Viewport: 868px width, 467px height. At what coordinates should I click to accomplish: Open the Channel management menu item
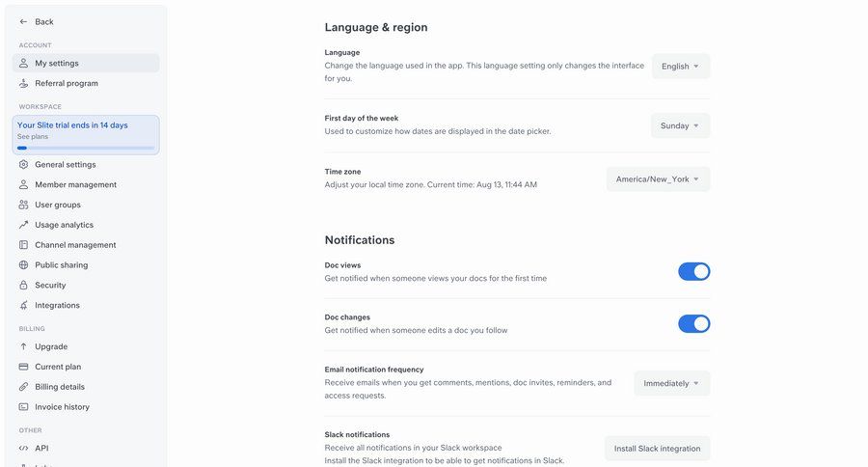75,245
